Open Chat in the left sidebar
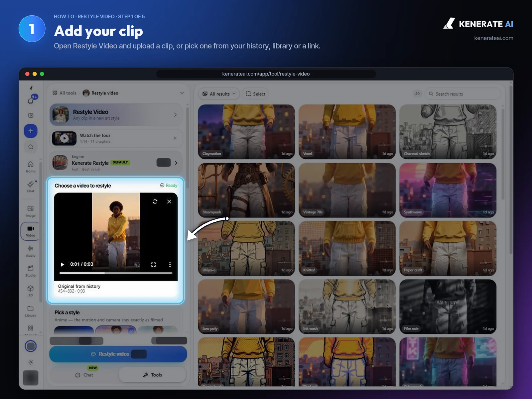The width and height of the screenshot is (532, 399). click(x=31, y=187)
